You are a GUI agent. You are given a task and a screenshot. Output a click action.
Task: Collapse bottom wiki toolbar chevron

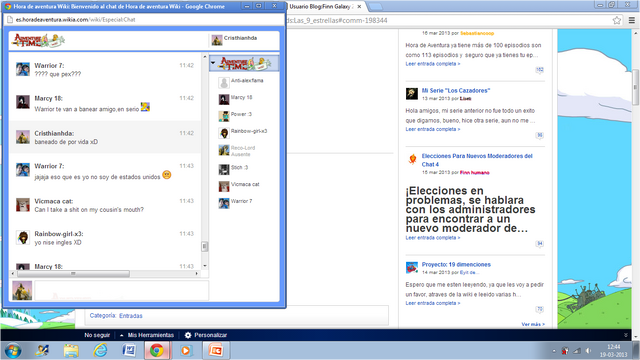(626, 335)
